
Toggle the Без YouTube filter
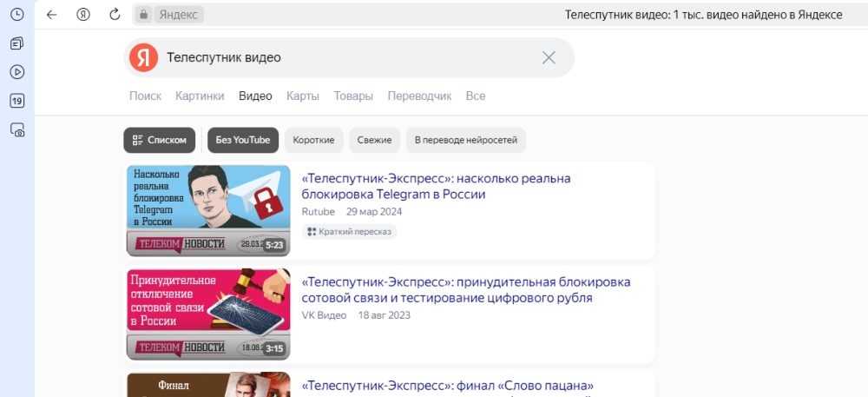243,140
